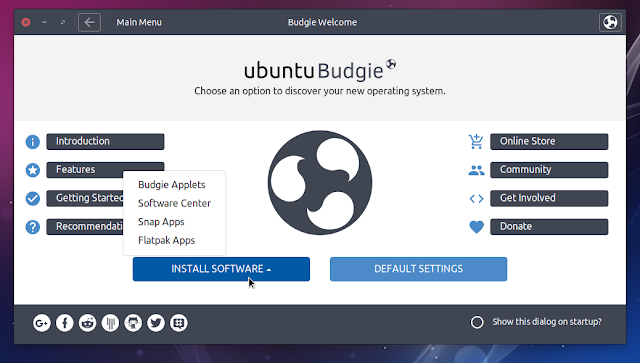Open the chat forum icon in footer
The height and width of the screenshot is (363, 640).
(x=179, y=323)
